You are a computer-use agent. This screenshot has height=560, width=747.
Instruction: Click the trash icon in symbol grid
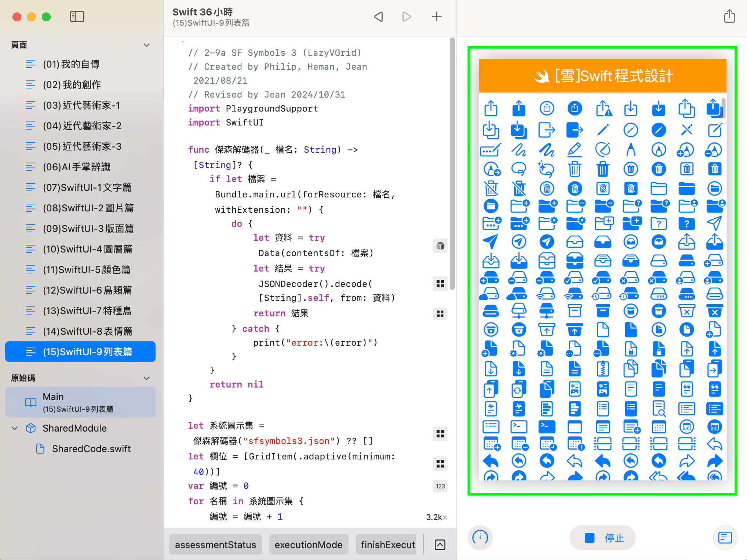click(575, 169)
